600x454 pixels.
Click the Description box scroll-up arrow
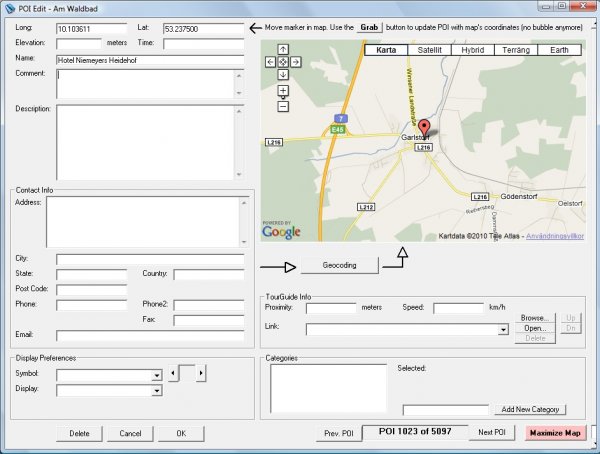[x=239, y=111]
